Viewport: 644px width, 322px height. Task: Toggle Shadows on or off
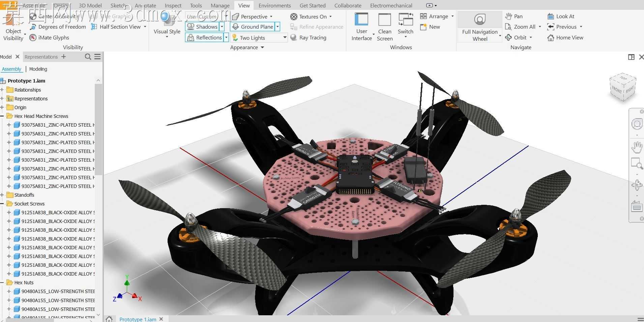click(x=202, y=27)
